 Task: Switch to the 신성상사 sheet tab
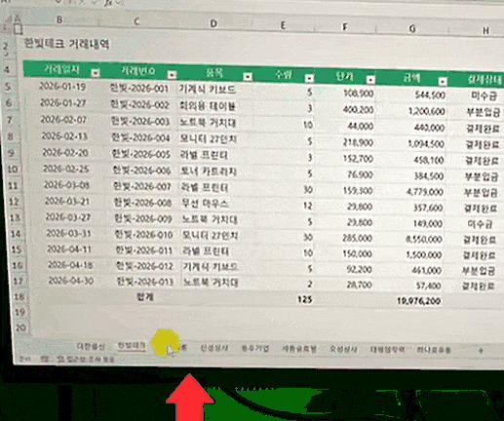(214, 348)
